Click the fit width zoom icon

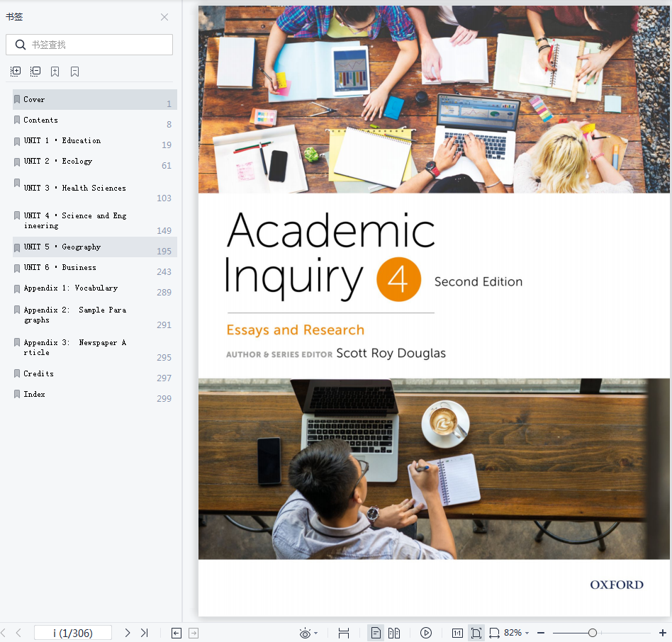click(494, 633)
